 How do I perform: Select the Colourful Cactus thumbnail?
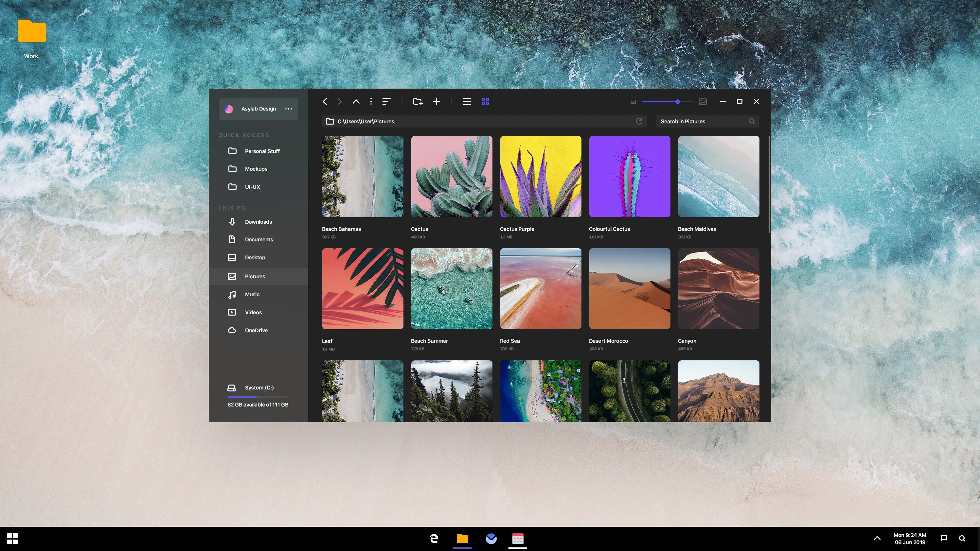click(629, 177)
